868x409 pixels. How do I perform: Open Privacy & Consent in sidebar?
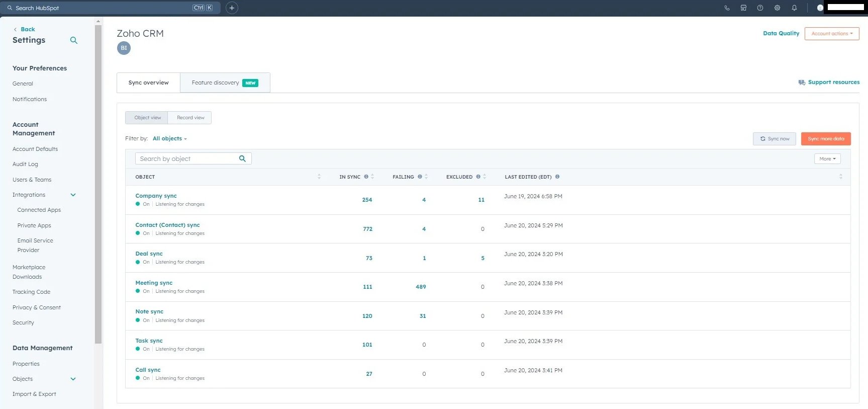pos(37,308)
